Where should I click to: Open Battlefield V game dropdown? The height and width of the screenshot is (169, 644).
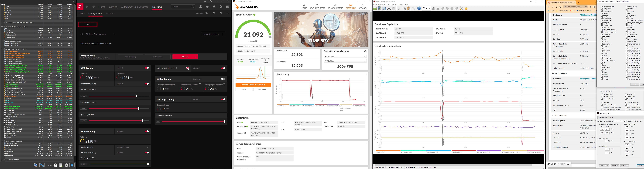point(345,57)
